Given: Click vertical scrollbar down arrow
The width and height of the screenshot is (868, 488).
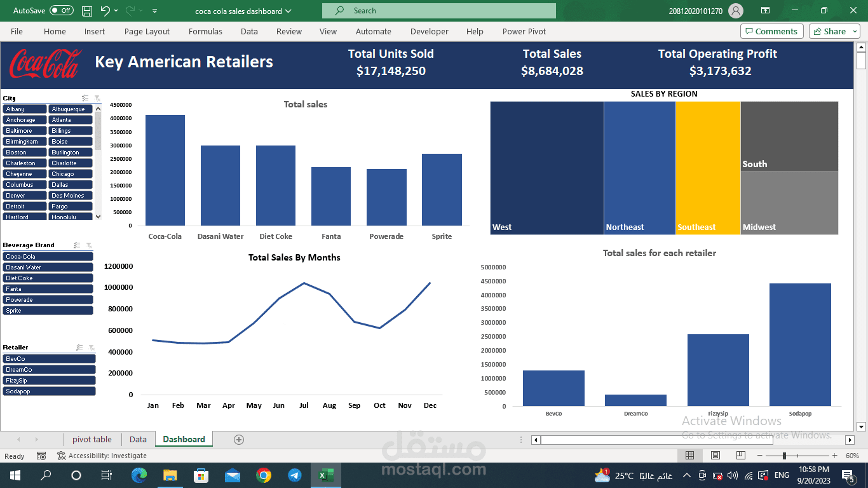Looking at the screenshot, I should (861, 426).
